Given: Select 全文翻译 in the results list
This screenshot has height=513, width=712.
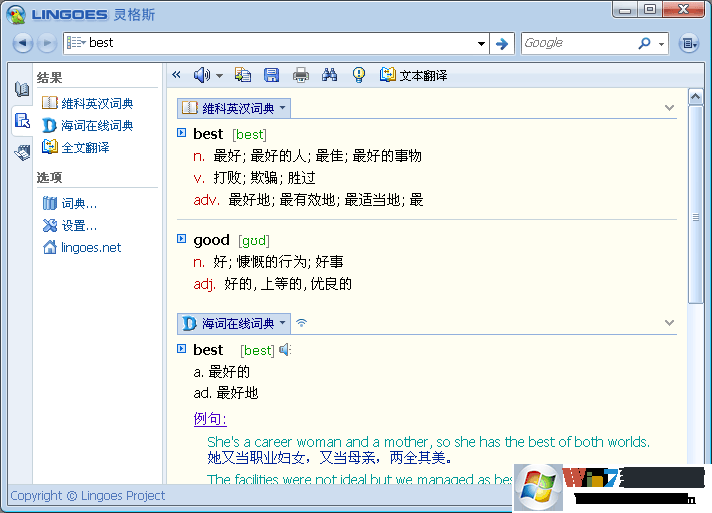Looking at the screenshot, I should click(x=85, y=147).
